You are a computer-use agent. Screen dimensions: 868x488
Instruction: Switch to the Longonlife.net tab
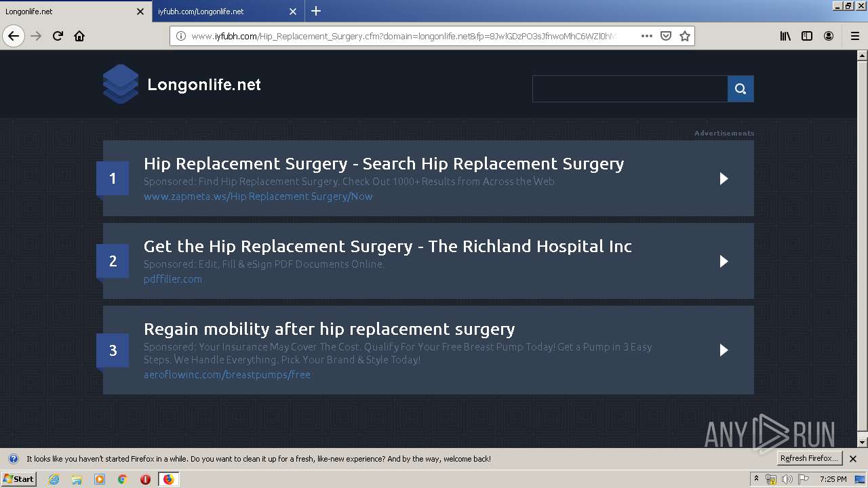(x=76, y=12)
